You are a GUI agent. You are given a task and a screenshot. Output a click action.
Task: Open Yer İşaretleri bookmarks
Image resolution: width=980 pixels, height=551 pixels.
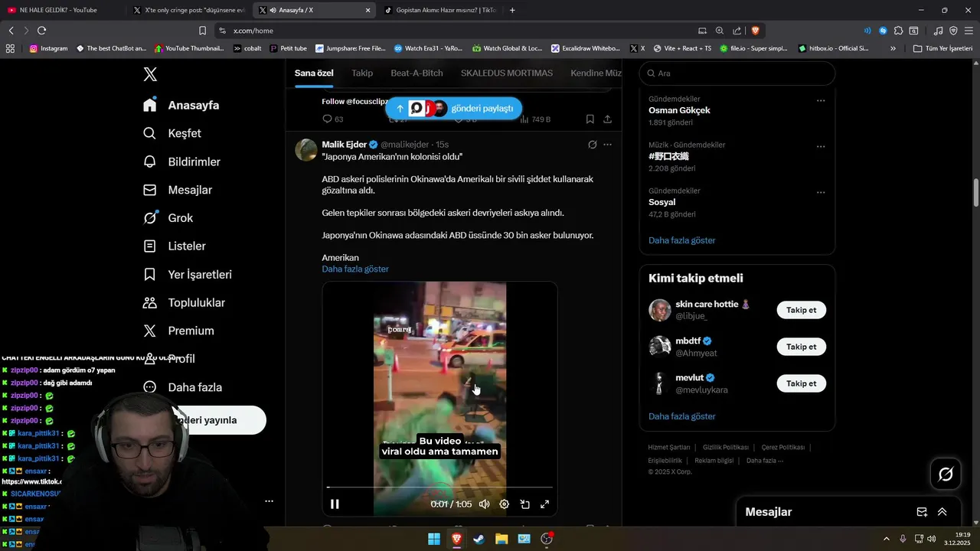188,274
